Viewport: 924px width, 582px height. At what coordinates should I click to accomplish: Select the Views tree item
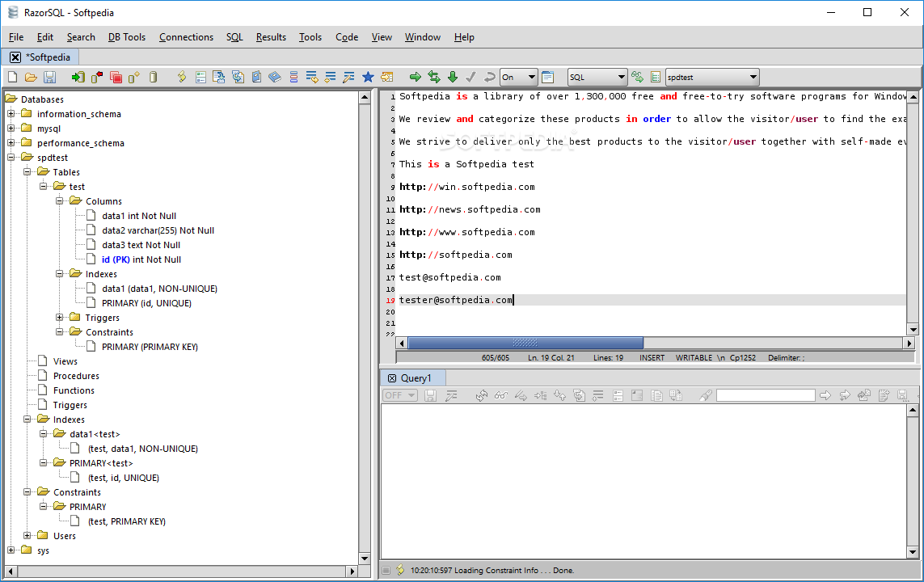point(65,361)
